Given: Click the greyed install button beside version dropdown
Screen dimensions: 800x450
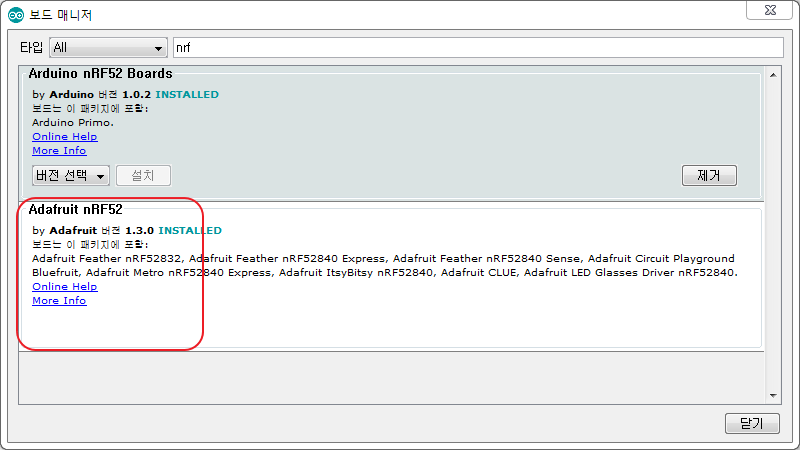Looking at the screenshot, I should point(143,176).
